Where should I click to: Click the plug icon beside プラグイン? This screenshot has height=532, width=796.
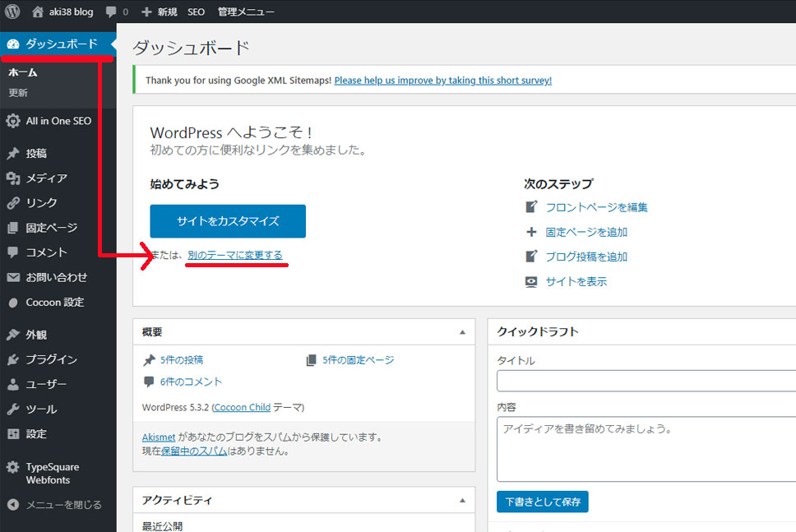[13, 359]
